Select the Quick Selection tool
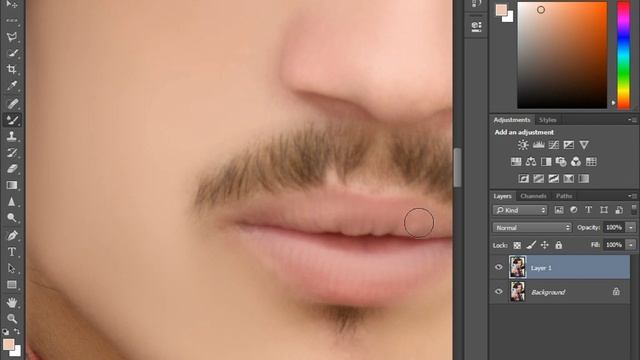This screenshot has height=360, width=640. [12, 53]
